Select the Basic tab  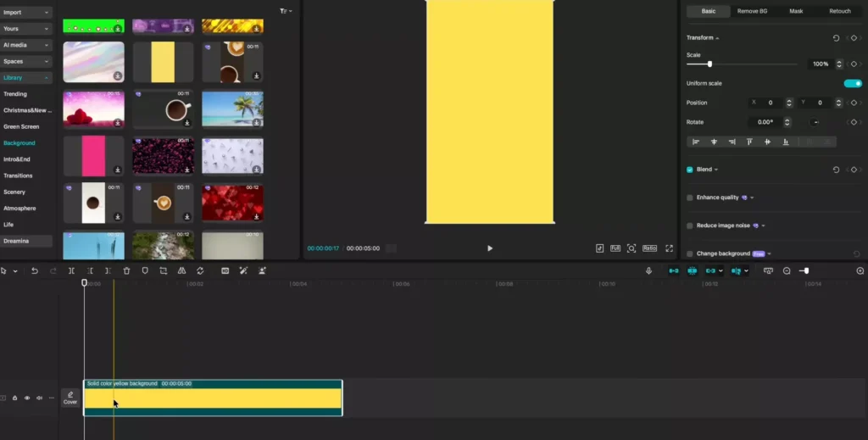709,11
